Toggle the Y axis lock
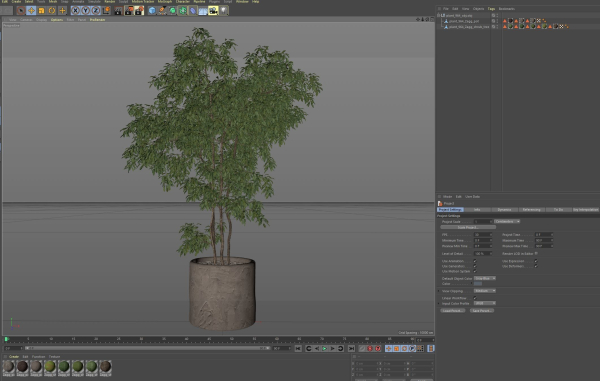Screen dimensions: 600x381 pyautogui.click(x=86, y=11)
